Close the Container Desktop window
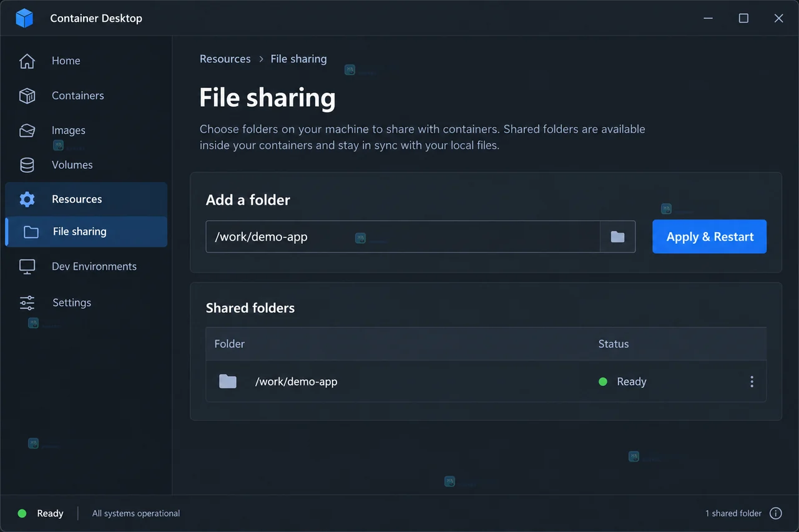The width and height of the screenshot is (799, 532). [778, 18]
